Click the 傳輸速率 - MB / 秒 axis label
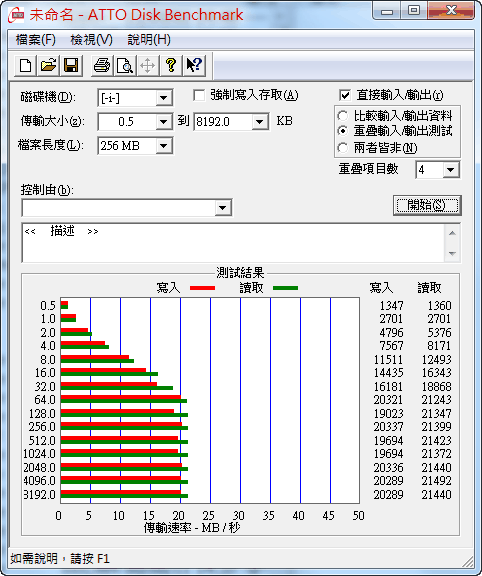The width and height of the screenshot is (482, 576). click(192, 528)
